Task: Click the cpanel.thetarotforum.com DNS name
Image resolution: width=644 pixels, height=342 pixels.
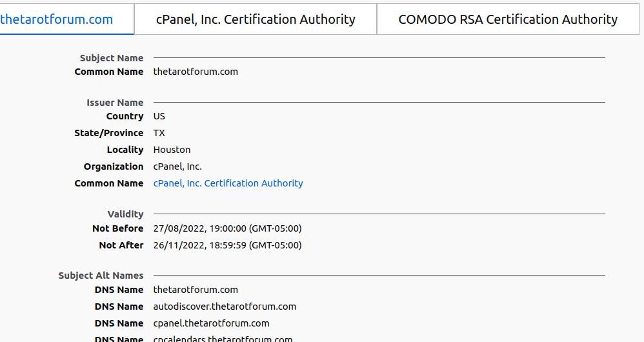Action: [211, 323]
